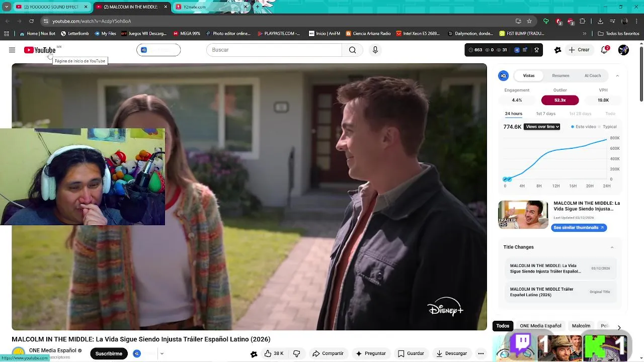Start voice search with the microphone
This screenshot has height=362, width=644.
coord(375,50)
